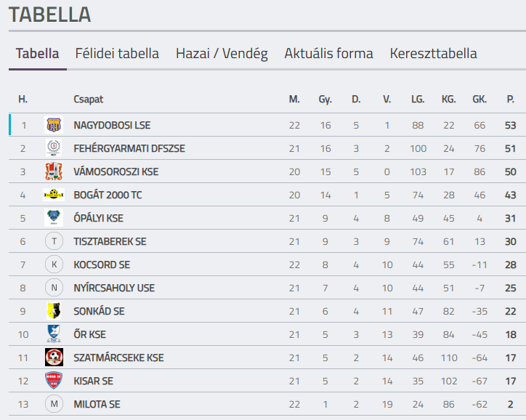Image resolution: width=526 pixels, height=420 pixels.
Task: Click the Őr KSE team crest
Action: tap(54, 334)
